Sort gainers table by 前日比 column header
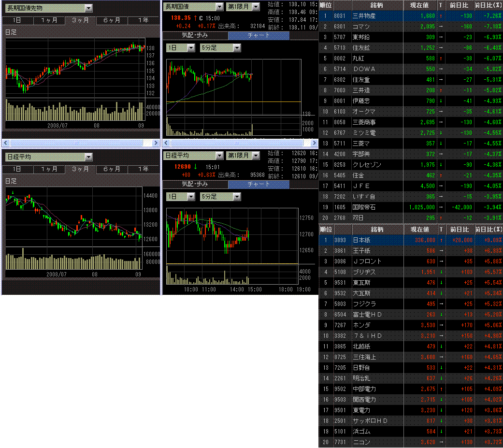The height and width of the screenshot is (448, 503). [460, 230]
